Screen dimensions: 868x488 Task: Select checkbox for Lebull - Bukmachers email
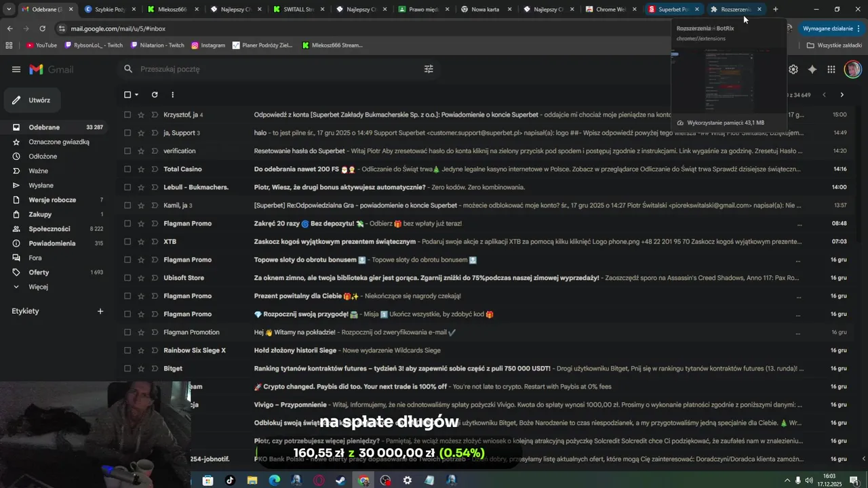[x=127, y=187]
